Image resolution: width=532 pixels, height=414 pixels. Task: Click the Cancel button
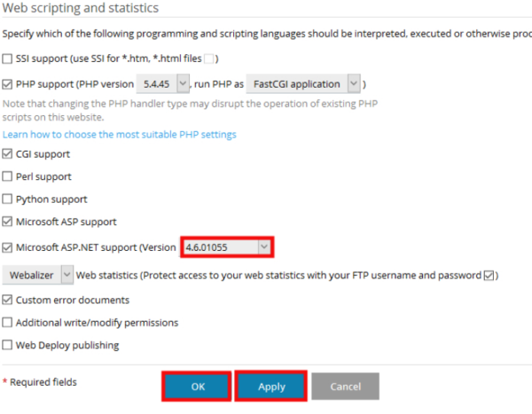(x=346, y=387)
